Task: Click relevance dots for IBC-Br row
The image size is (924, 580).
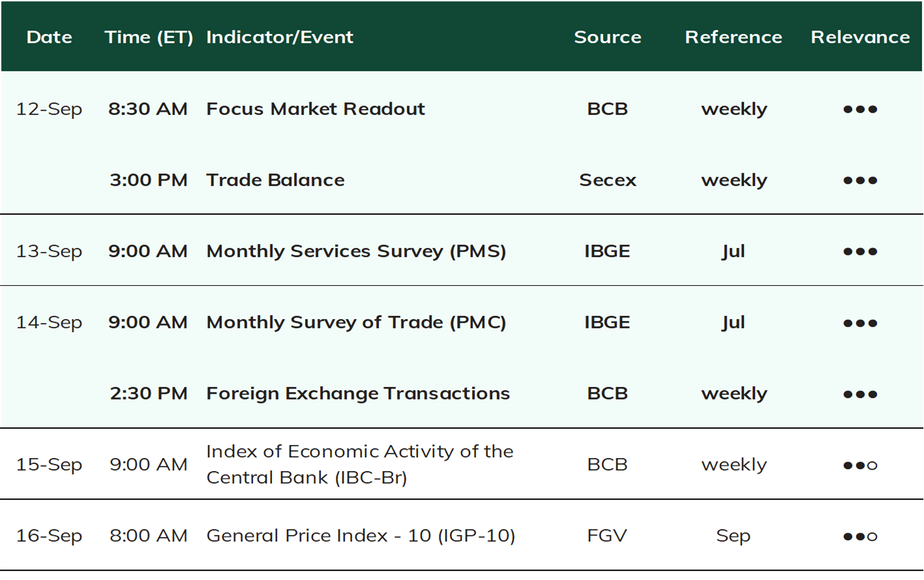Action: pyautogui.click(x=860, y=465)
